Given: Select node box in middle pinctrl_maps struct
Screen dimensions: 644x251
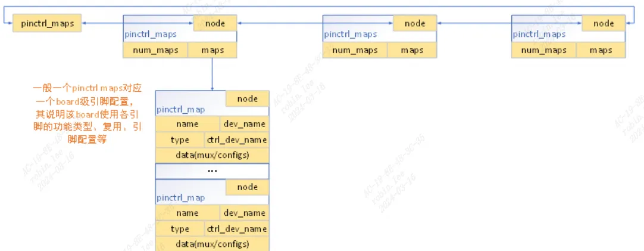Looking at the screenshot, I should click(415, 23).
